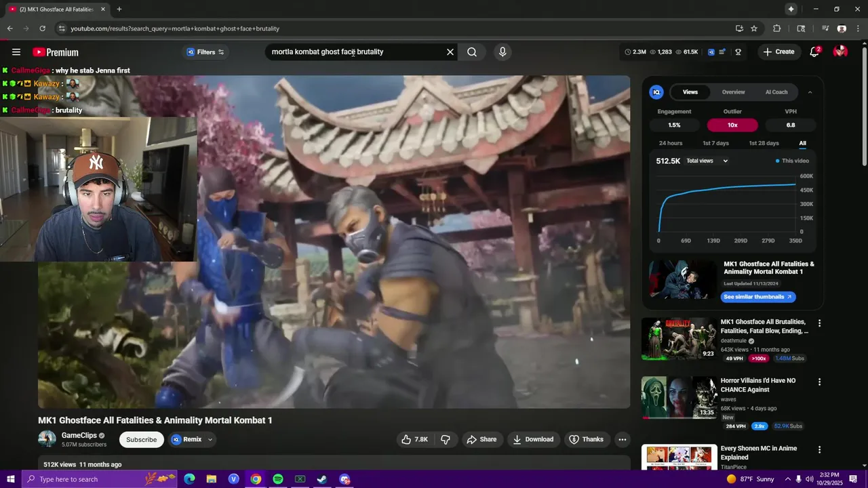The image size is (868, 488).
Task: Open options for Every Shonen MC video
Action: click(819, 450)
